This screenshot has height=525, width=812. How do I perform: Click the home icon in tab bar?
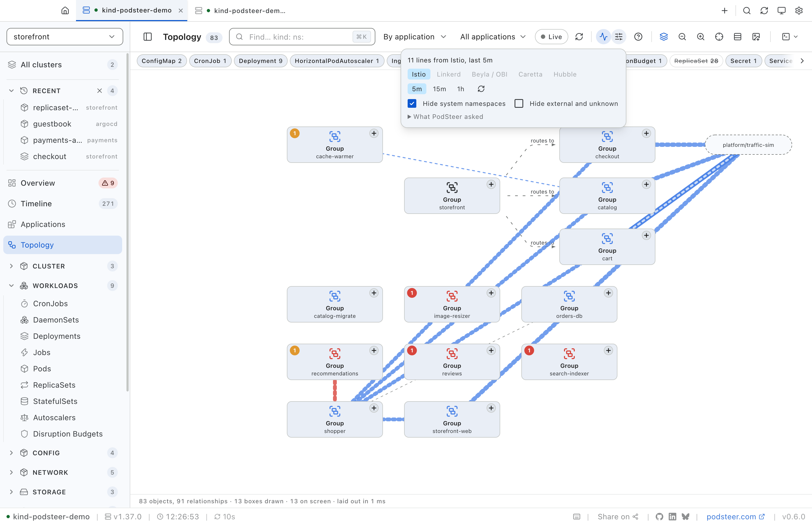(65, 11)
